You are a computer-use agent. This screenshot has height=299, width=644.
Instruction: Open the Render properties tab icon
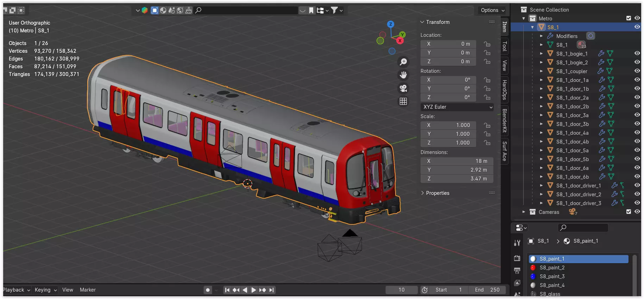[x=517, y=258]
